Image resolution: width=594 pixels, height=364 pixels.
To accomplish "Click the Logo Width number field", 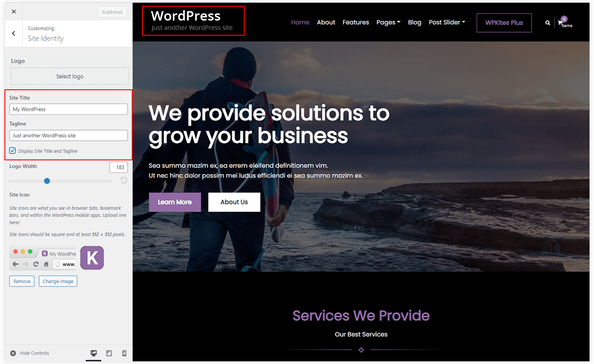I will (119, 167).
